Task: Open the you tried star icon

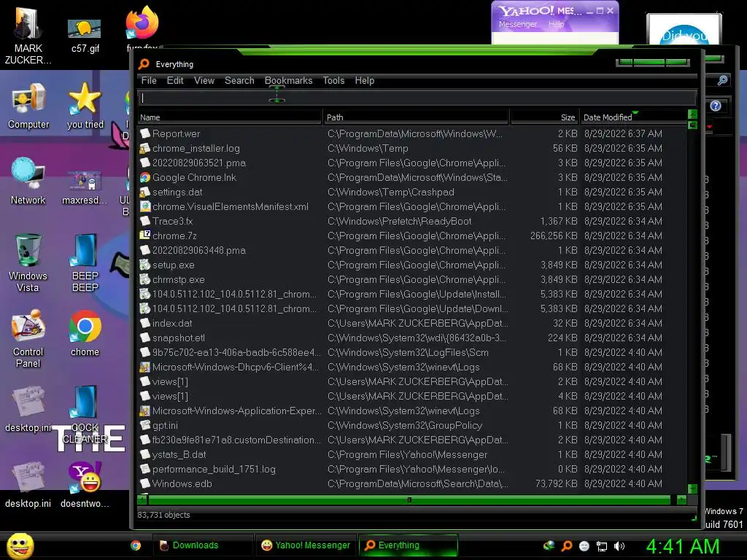Action: click(x=85, y=106)
